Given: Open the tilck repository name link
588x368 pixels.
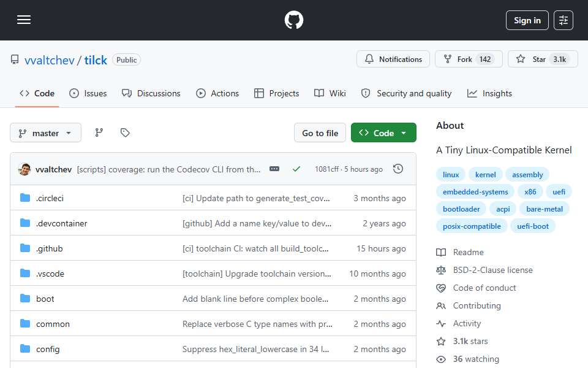Looking at the screenshot, I should point(96,60).
